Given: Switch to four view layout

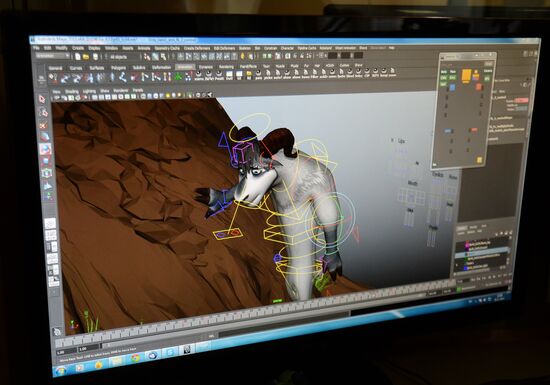Looking at the screenshot, I should (51, 235).
